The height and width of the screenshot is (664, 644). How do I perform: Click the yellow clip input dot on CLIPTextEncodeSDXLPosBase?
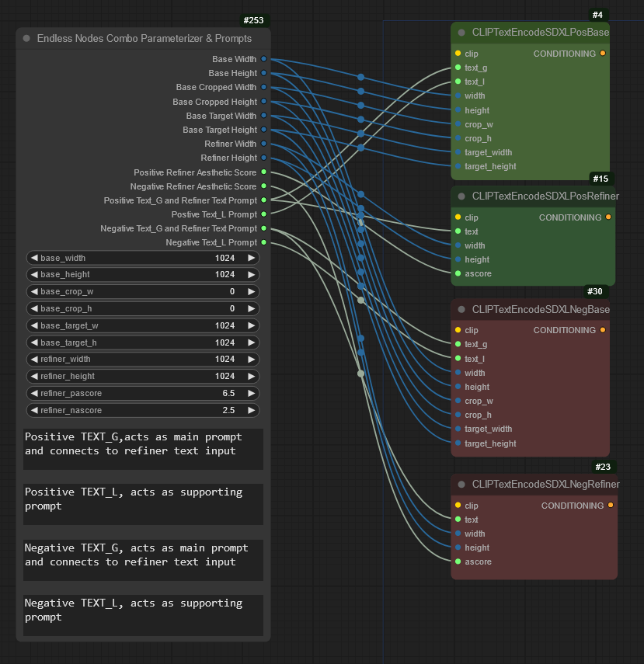[458, 54]
